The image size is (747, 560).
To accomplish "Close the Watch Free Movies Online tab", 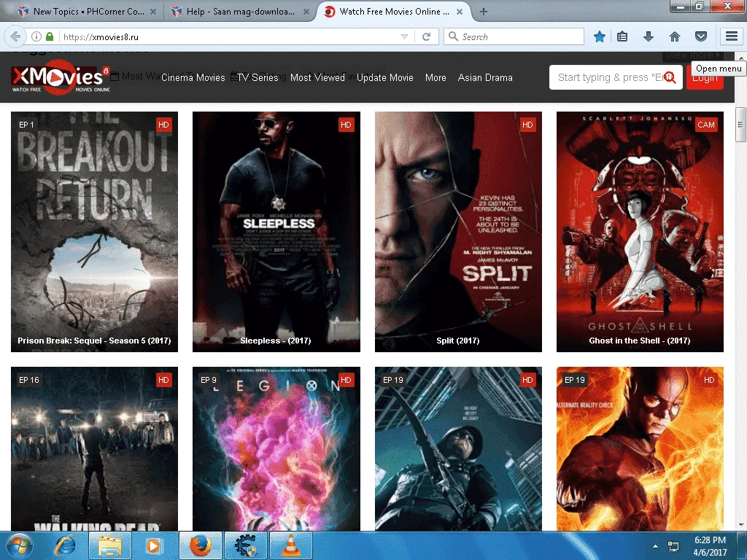I will [x=460, y=12].
